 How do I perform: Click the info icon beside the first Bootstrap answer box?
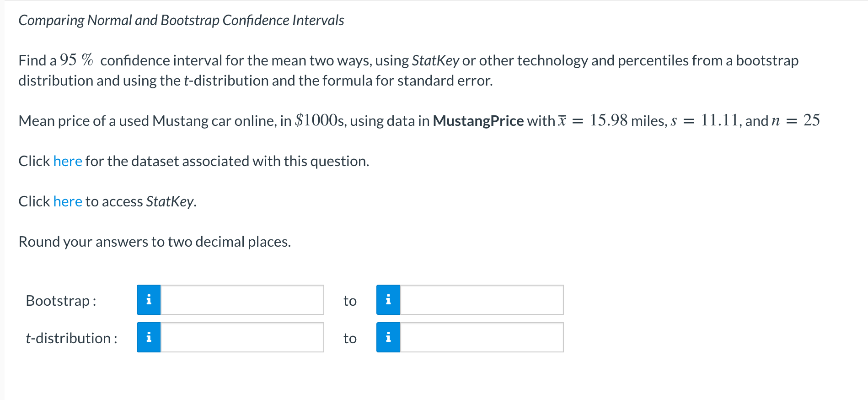click(148, 300)
